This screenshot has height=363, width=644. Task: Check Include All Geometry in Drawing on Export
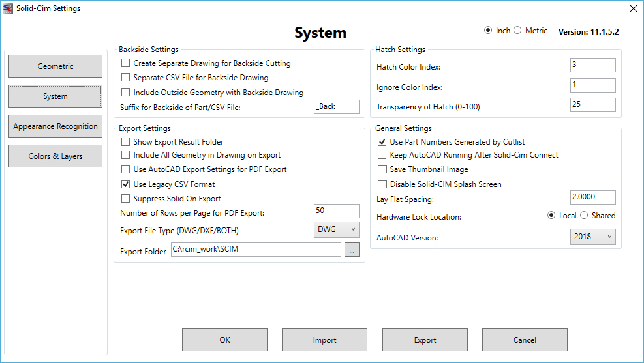[x=126, y=154]
